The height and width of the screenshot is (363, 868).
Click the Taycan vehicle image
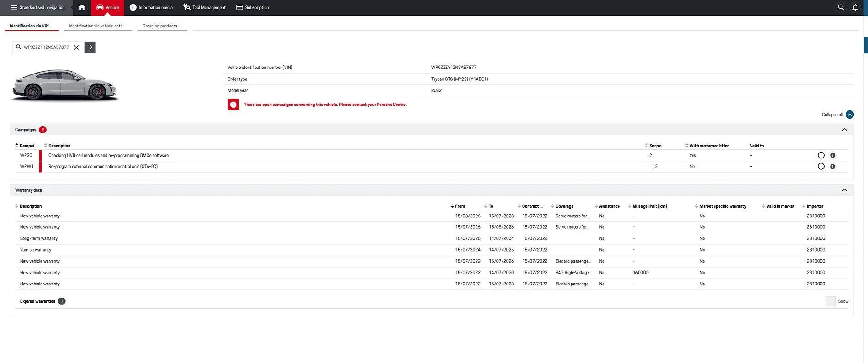tap(64, 85)
